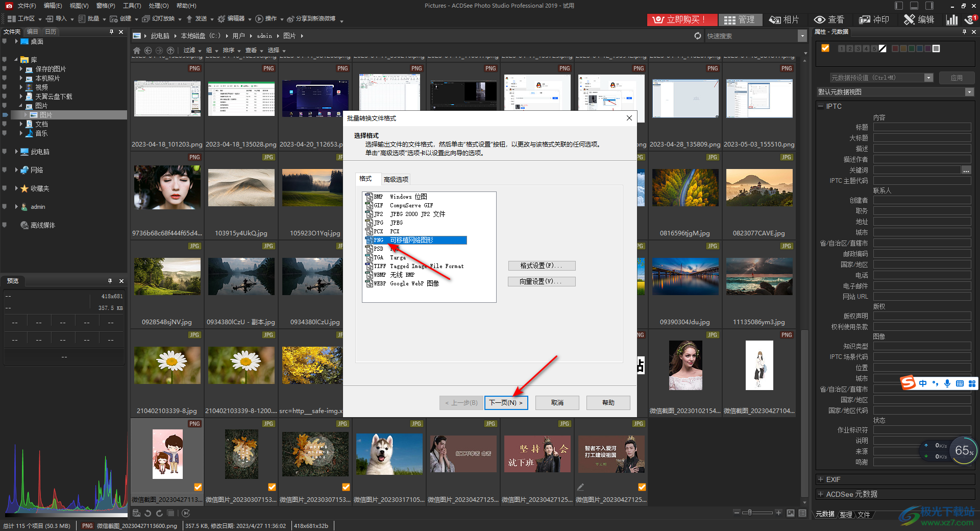Toggle checkbox on last 微信图片_20230427125 thumbnail

pyautogui.click(x=642, y=487)
